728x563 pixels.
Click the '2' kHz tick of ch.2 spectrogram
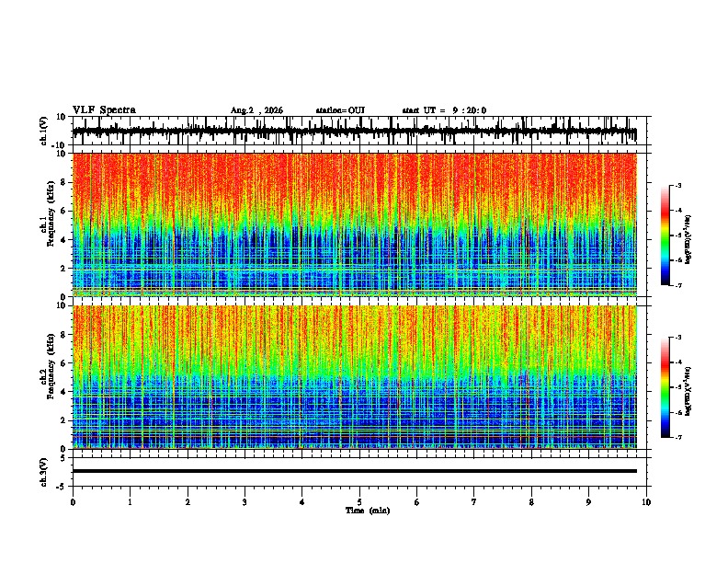coord(63,420)
